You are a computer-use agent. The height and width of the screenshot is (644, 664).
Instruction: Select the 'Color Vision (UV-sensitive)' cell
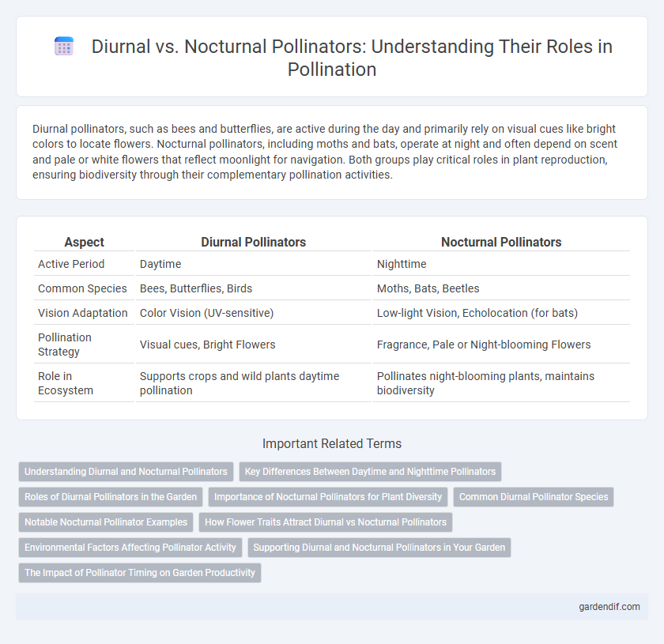tap(253, 313)
